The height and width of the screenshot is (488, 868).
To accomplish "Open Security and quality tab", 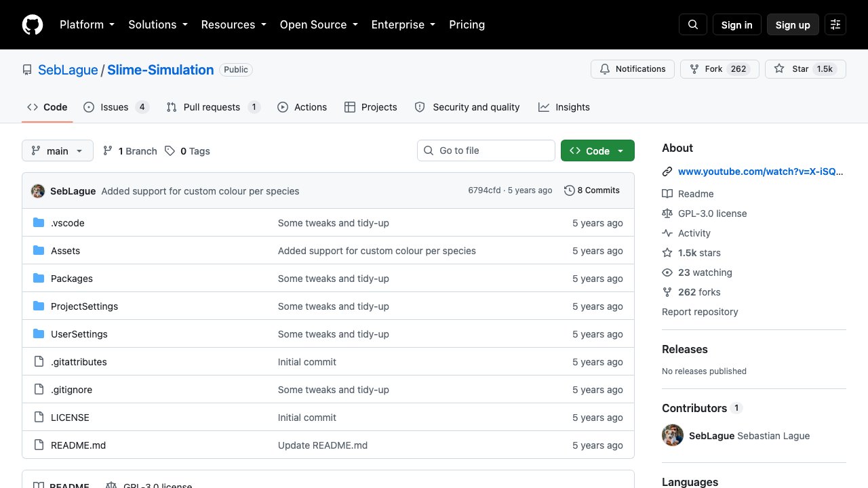I will click(x=467, y=107).
